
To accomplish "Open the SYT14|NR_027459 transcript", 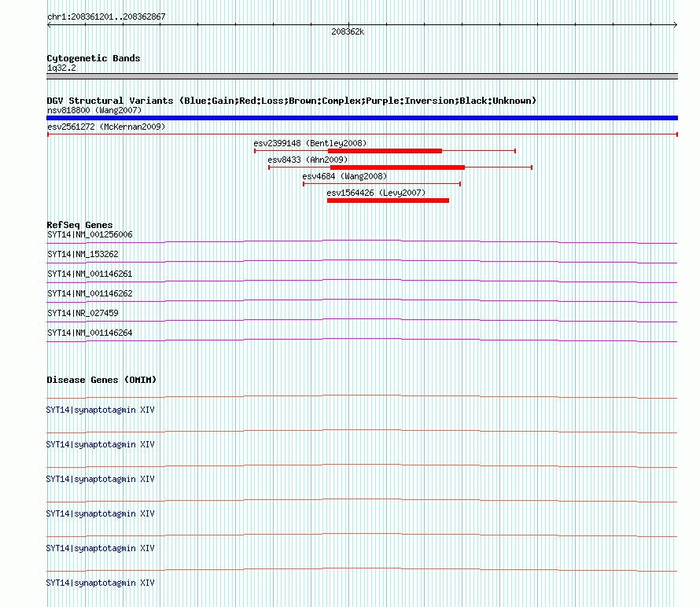I will [83, 313].
